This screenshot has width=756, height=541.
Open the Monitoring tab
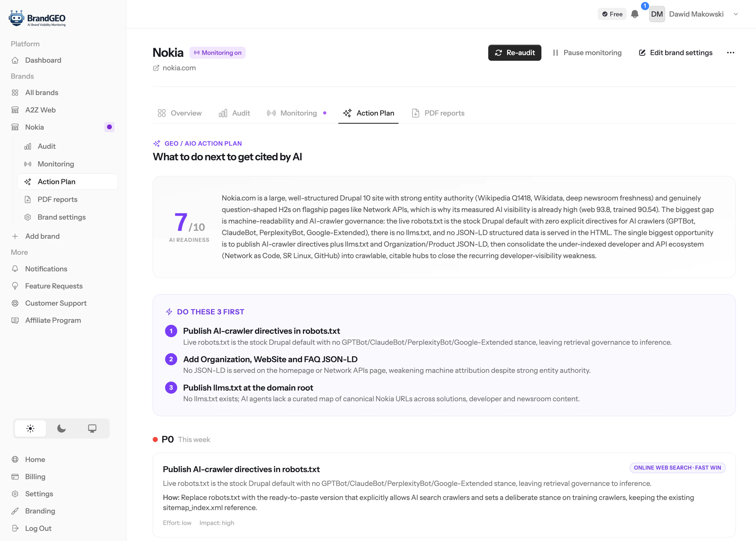296,113
